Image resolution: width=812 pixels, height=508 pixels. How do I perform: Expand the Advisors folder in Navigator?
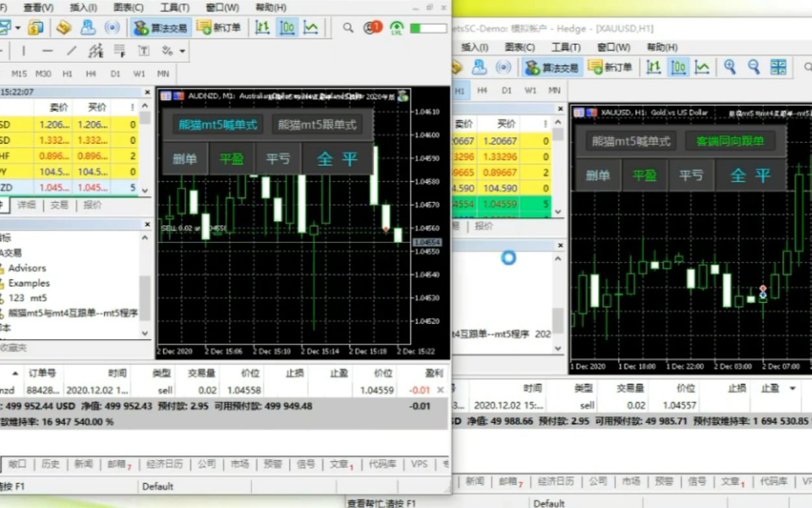[27, 268]
